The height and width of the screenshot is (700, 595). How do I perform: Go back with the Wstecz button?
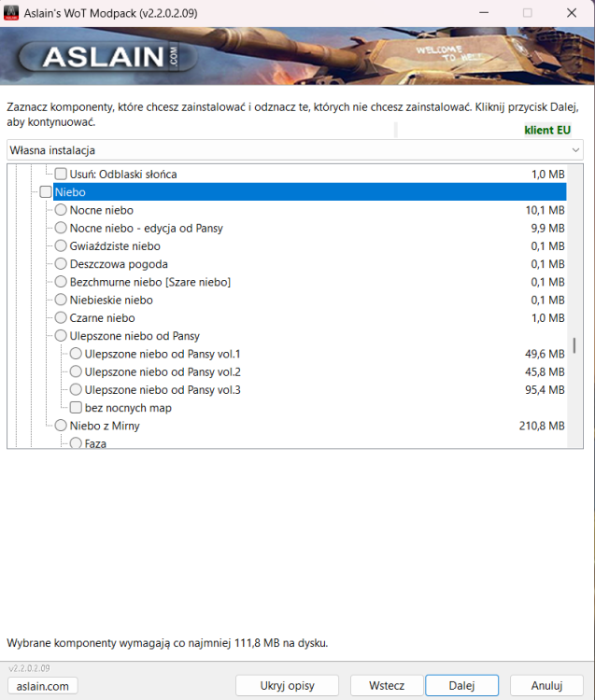click(x=387, y=685)
